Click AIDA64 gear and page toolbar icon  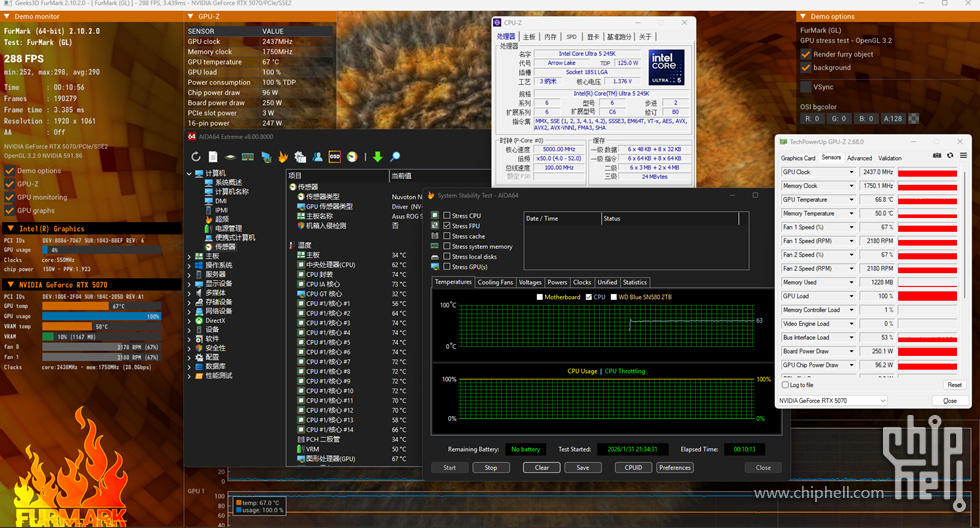300,157
